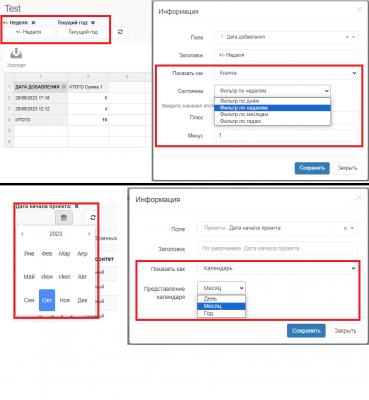369x400 pixels.
Task: Save the dialog with the Минус field
Action: pos(312,168)
